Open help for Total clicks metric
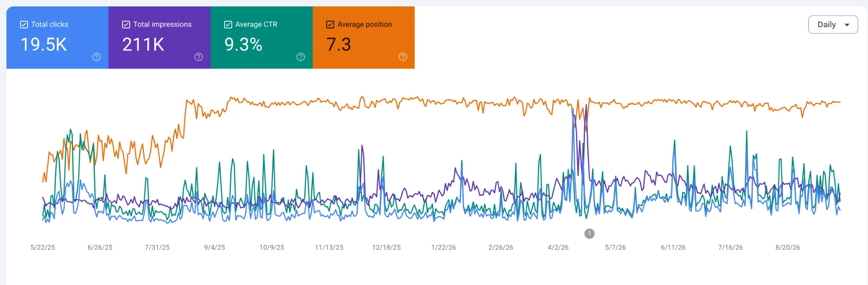Screen dimensions: 868x285 (x=97, y=57)
